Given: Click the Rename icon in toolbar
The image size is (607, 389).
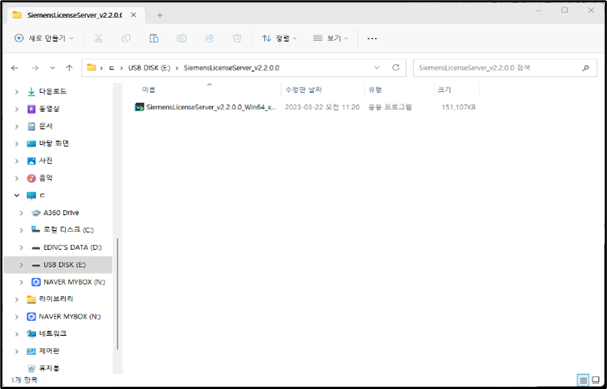Looking at the screenshot, I should point(182,38).
